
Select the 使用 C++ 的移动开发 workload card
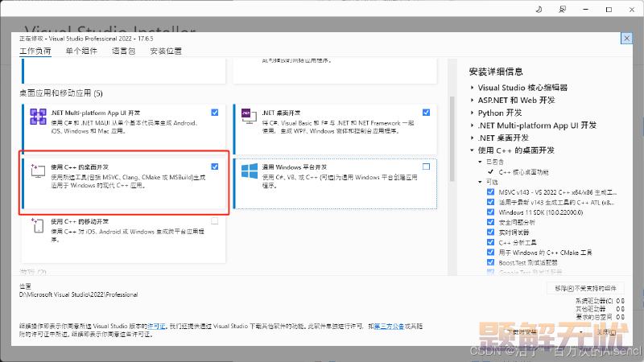point(123,238)
